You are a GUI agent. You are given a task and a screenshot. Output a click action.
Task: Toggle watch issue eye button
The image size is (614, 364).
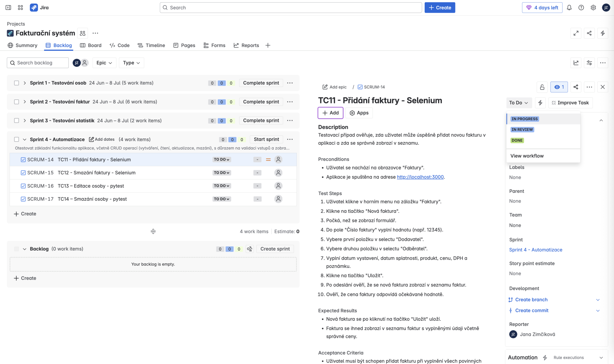click(x=559, y=87)
